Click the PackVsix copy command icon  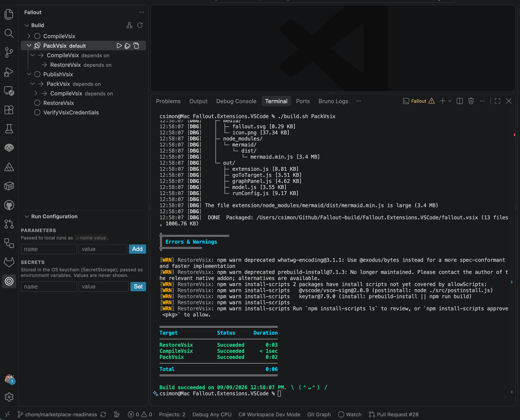(x=136, y=46)
